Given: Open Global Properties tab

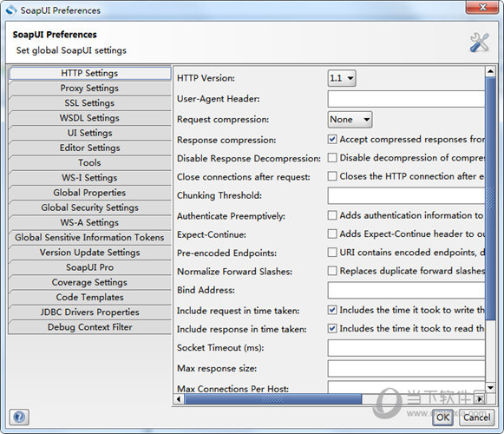Looking at the screenshot, I should (x=89, y=193).
